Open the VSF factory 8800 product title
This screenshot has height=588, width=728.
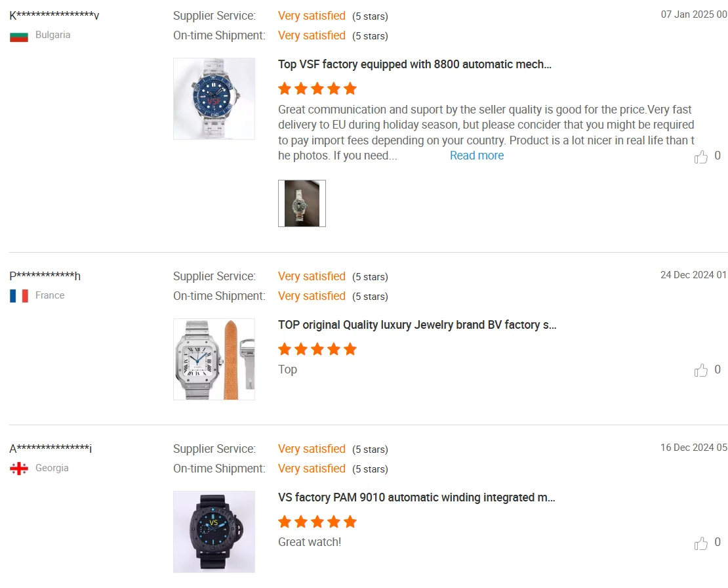point(415,64)
